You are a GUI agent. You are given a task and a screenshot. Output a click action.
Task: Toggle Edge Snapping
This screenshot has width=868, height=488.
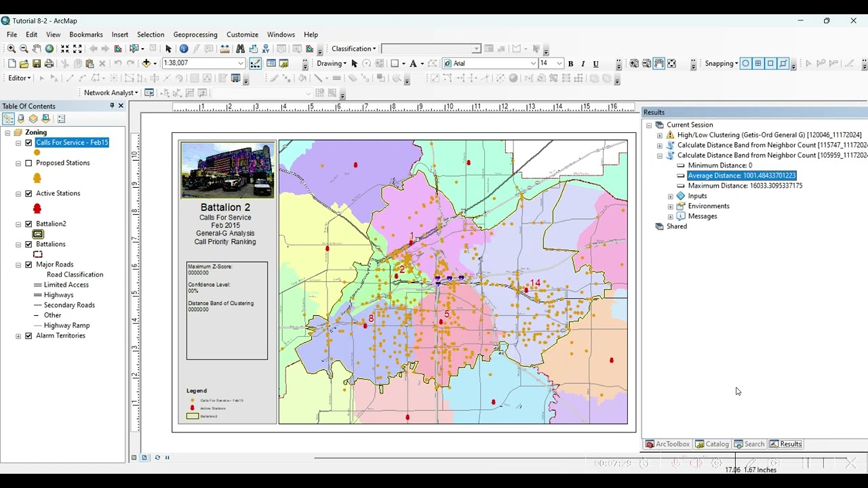coord(783,64)
